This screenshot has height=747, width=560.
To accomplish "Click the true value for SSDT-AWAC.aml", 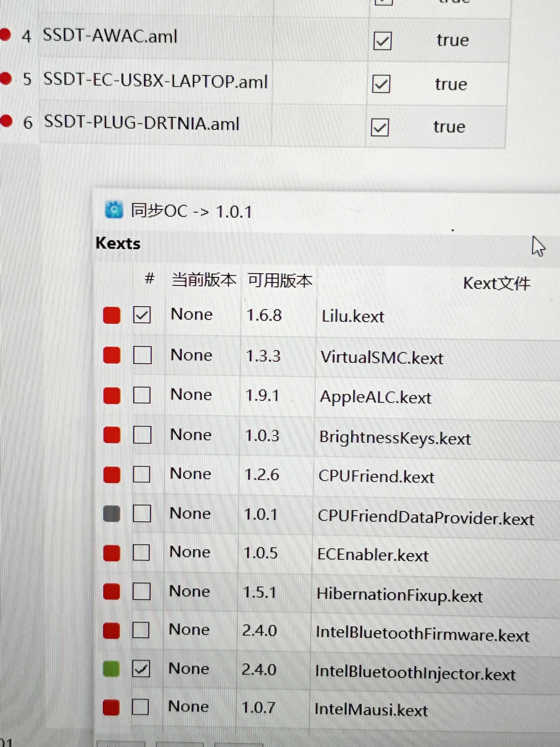I will [453, 40].
